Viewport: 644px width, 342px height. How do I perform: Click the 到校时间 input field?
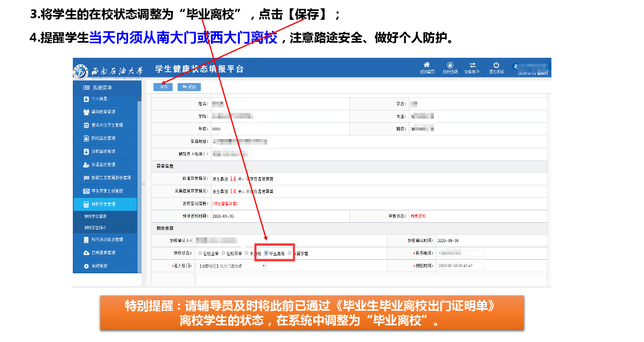460,265
